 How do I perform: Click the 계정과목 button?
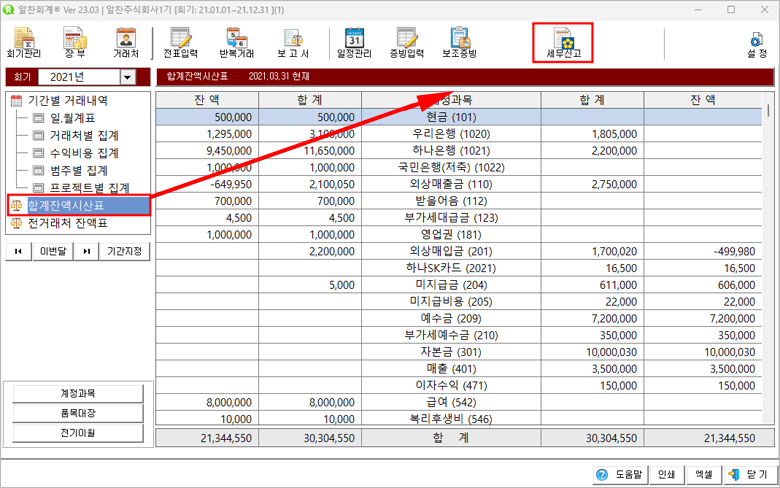pyautogui.click(x=77, y=393)
